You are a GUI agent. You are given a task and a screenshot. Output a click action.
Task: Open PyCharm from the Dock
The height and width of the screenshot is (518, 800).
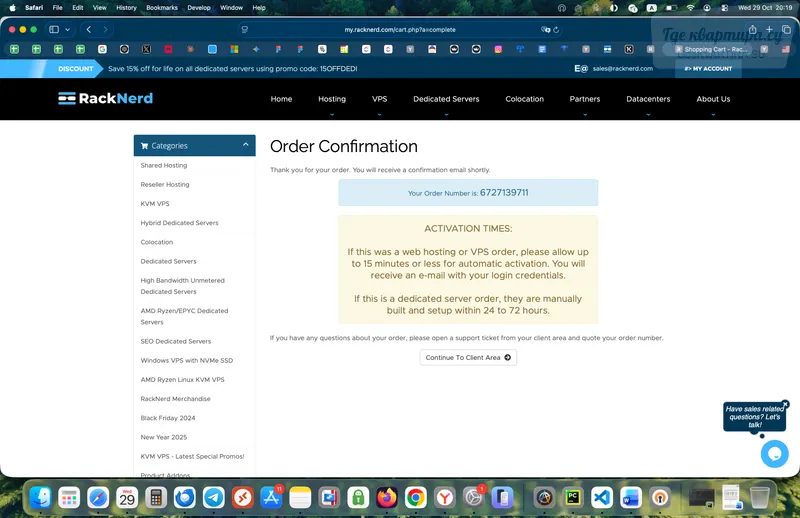[573, 497]
